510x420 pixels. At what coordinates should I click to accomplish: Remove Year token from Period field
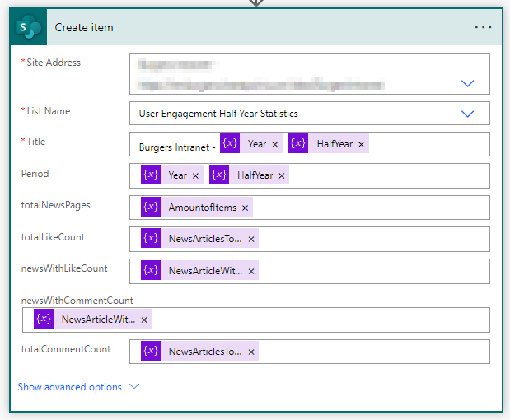(x=195, y=176)
